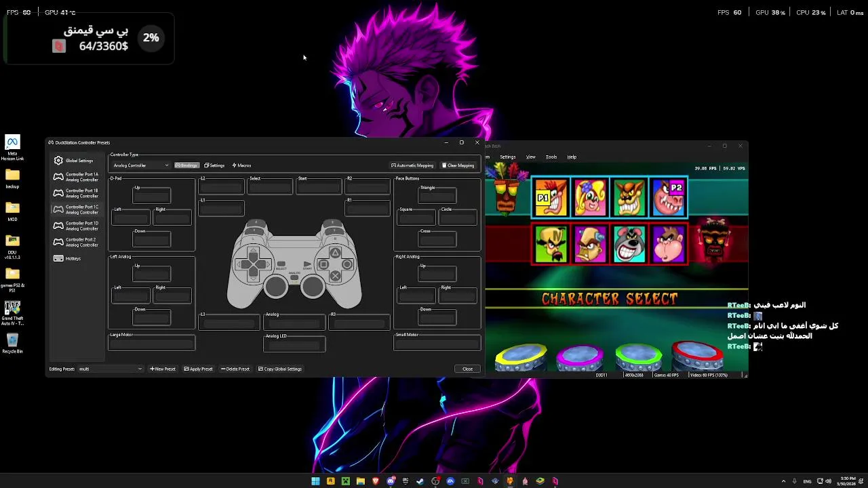
Task: Click the L3 binding field
Action: coord(229,323)
